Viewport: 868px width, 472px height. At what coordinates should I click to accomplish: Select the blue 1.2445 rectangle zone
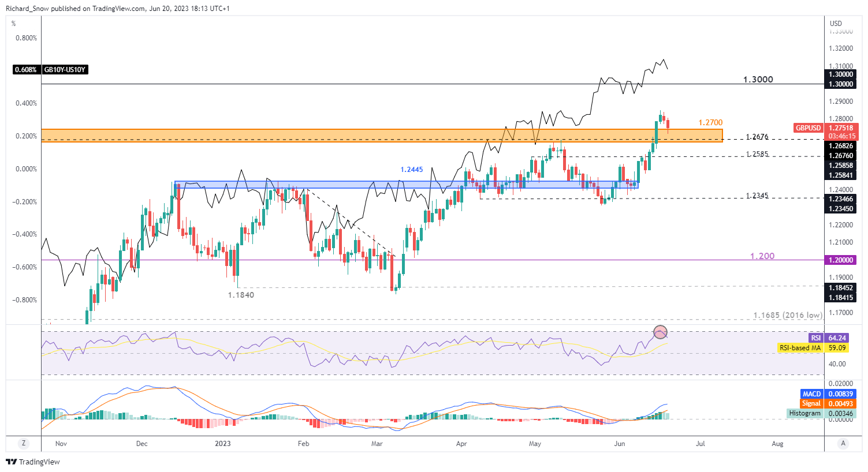click(x=407, y=185)
